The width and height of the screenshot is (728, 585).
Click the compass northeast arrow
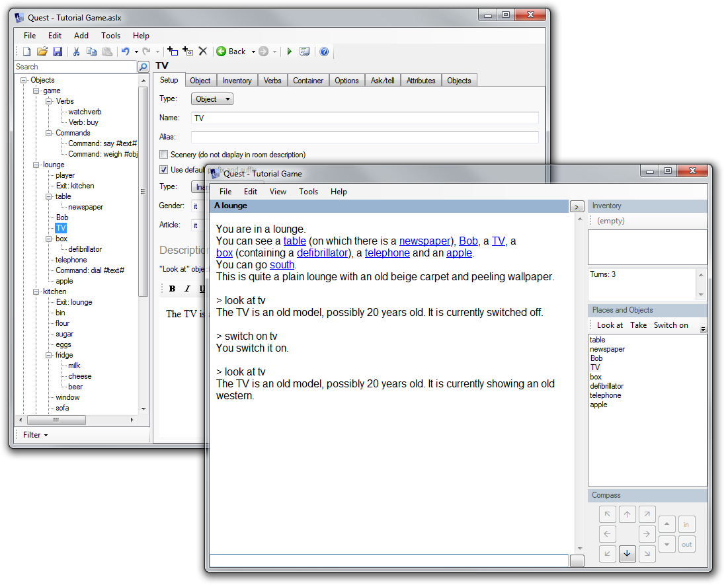point(647,514)
